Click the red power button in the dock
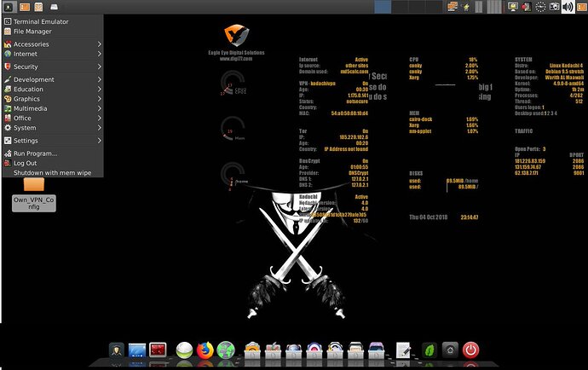This screenshot has width=588, height=370. point(470,350)
